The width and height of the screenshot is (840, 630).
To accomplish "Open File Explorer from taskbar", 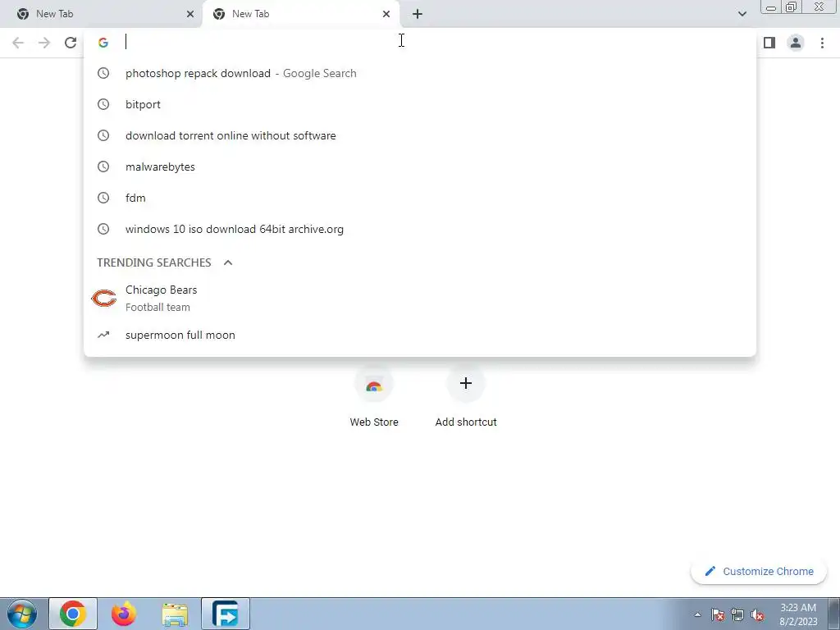I will point(175,614).
